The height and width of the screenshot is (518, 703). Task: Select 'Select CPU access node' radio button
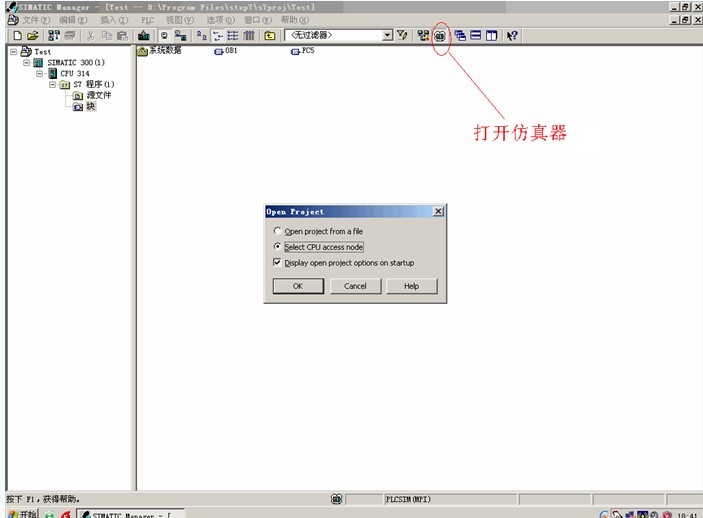pos(278,247)
